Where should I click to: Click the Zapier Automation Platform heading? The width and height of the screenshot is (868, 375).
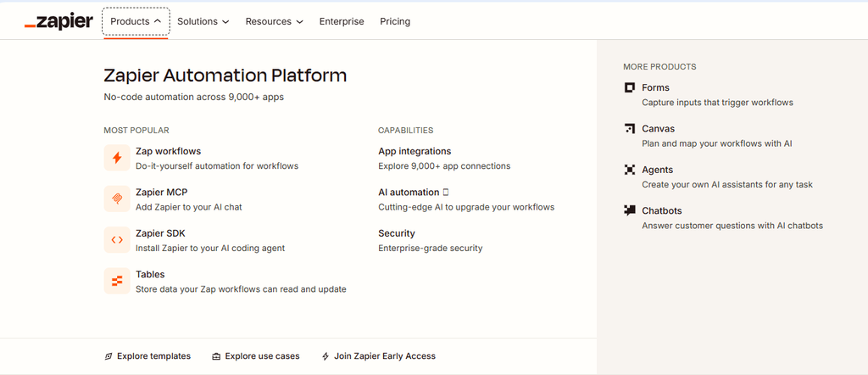coord(225,76)
